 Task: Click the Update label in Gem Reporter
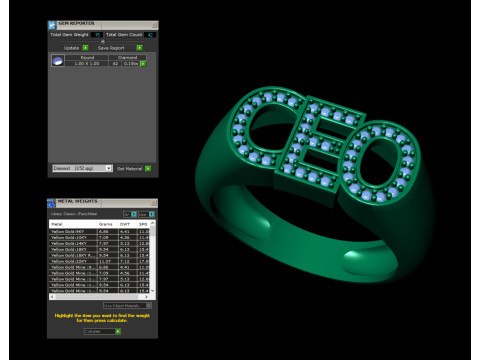pyautogui.click(x=71, y=48)
